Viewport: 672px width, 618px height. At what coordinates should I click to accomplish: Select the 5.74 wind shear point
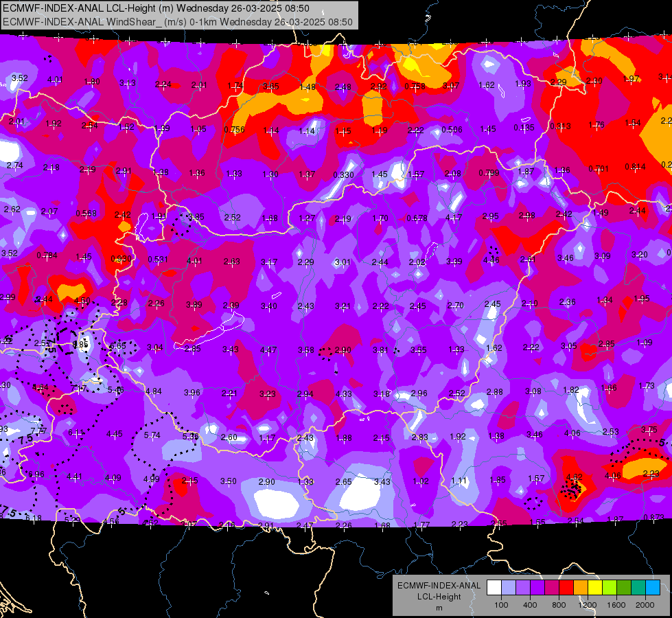click(x=152, y=435)
